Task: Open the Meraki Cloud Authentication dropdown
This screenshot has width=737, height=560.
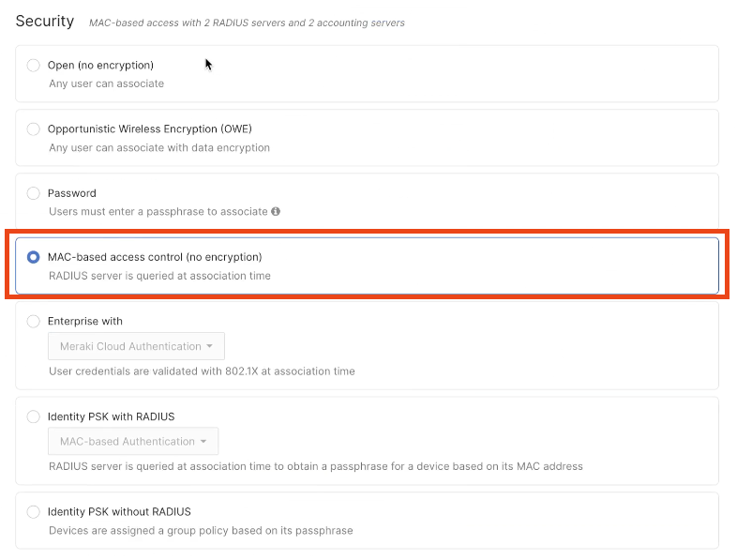Action: pos(136,346)
